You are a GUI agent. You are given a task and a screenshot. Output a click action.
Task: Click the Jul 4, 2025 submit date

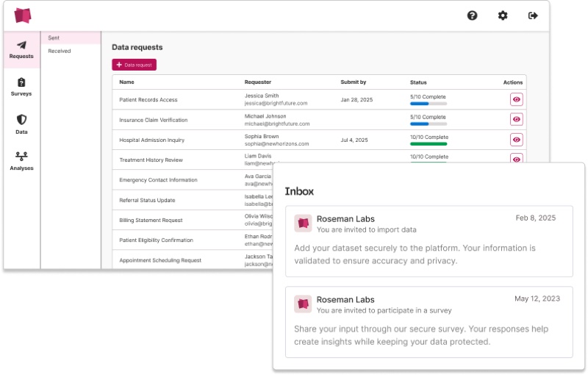tap(354, 140)
